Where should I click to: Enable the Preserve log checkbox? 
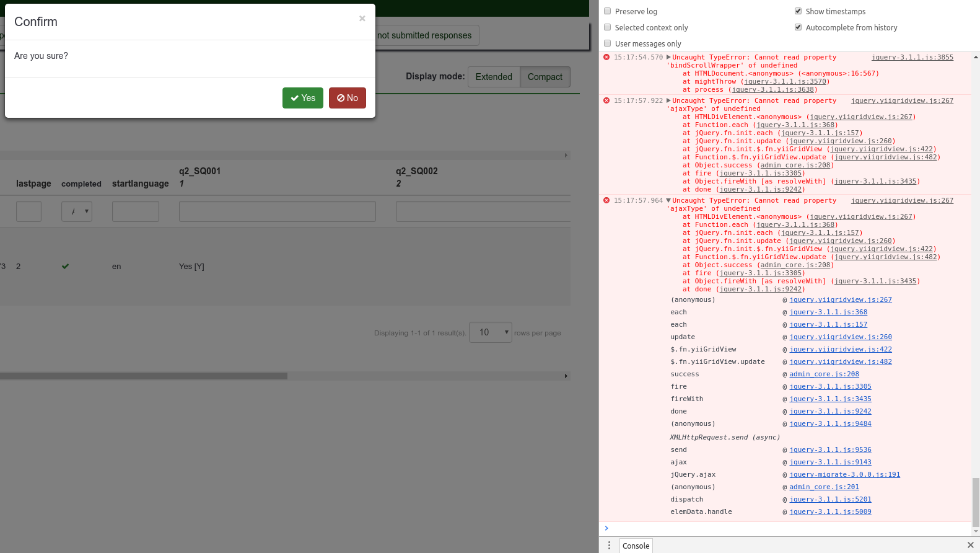point(608,11)
